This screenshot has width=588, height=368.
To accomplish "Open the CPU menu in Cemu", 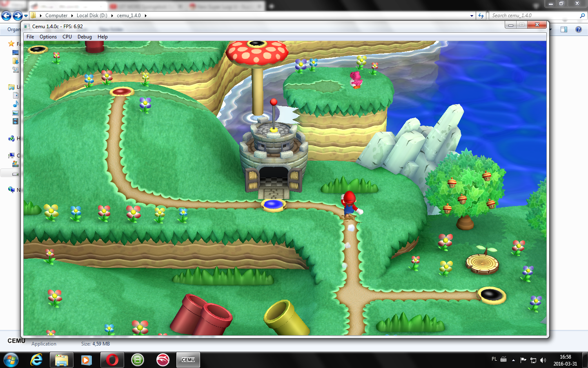I will click(67, 37).
